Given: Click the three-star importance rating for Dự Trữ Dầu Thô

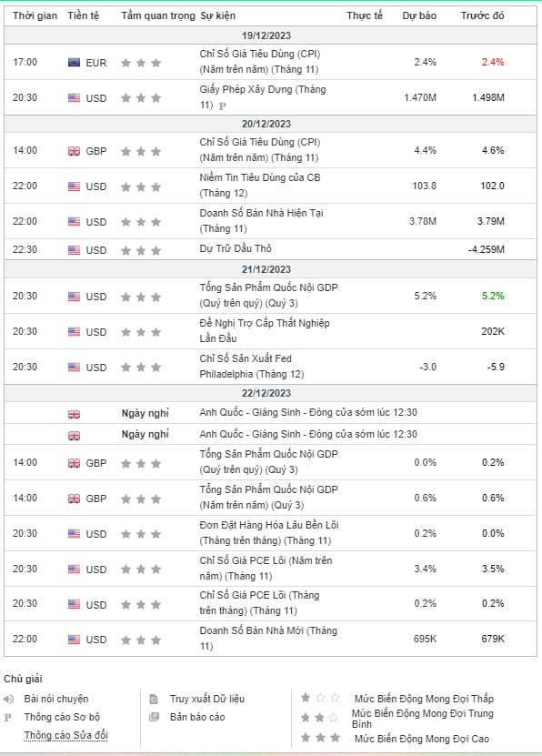Looking at the screenshot, I should click(141, 250).
